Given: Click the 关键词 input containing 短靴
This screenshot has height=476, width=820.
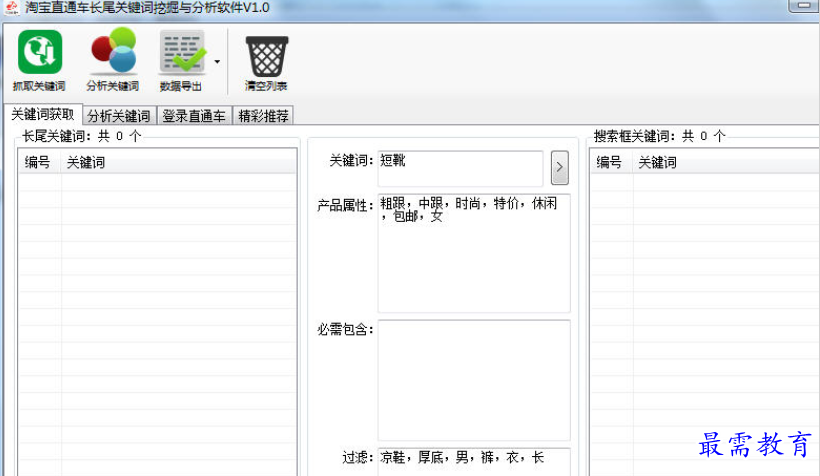Looking at the screenshot, I should [x=460, y=168].
